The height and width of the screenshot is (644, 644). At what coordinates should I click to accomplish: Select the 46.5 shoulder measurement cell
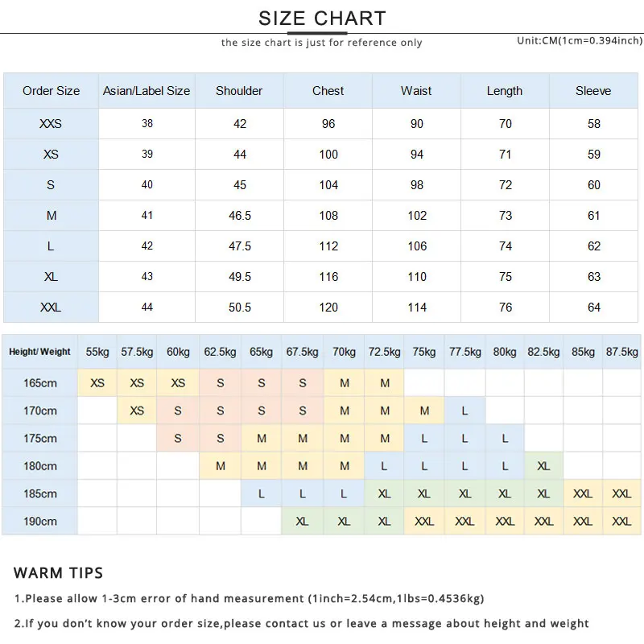pos(239,216)
